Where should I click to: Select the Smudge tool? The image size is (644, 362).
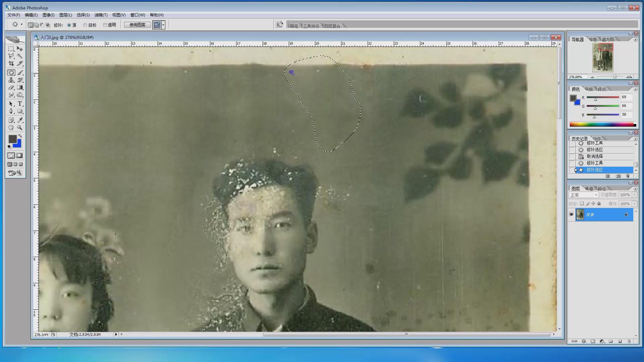coord(11,95)
